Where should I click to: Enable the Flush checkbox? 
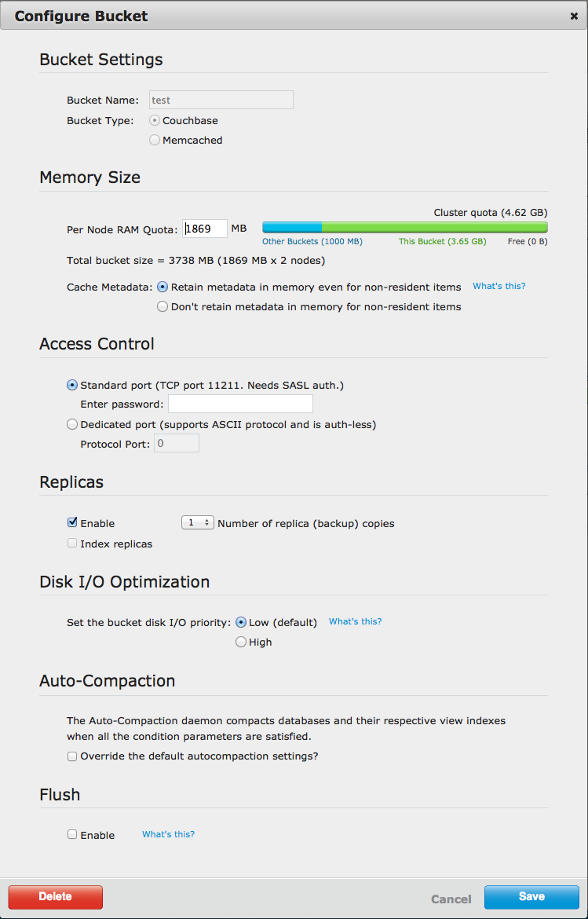click(x=72, y=834)
